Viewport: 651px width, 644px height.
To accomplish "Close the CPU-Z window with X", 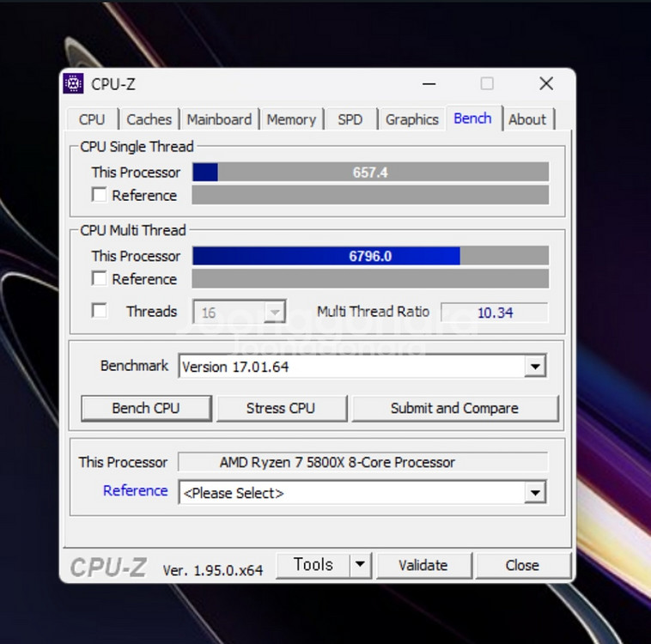I will 546,84.
